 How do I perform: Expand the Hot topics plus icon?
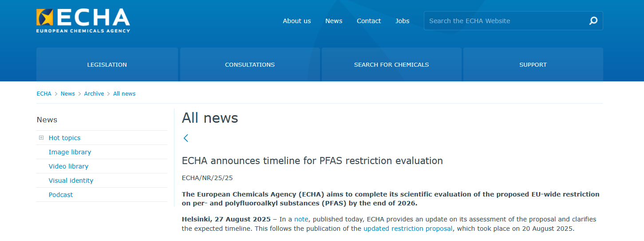[x=41, y=138]
